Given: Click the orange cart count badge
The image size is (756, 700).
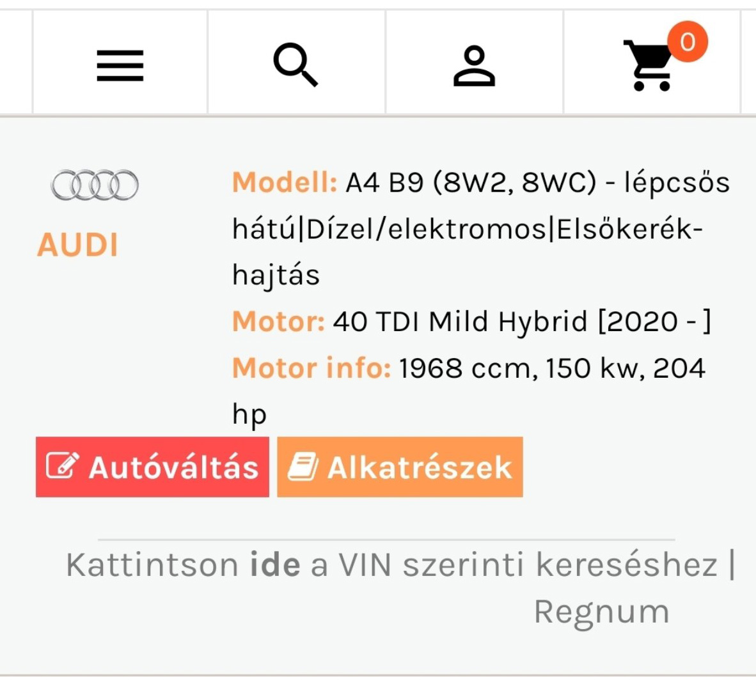Looking at the screenshot, I should tap(688, 42).
